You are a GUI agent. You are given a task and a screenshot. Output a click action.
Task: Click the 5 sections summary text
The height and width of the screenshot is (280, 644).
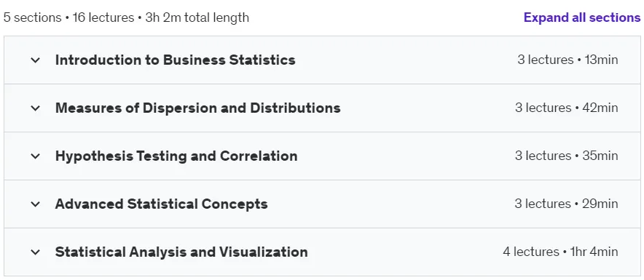pyautogui.click(x=32, y=17)
